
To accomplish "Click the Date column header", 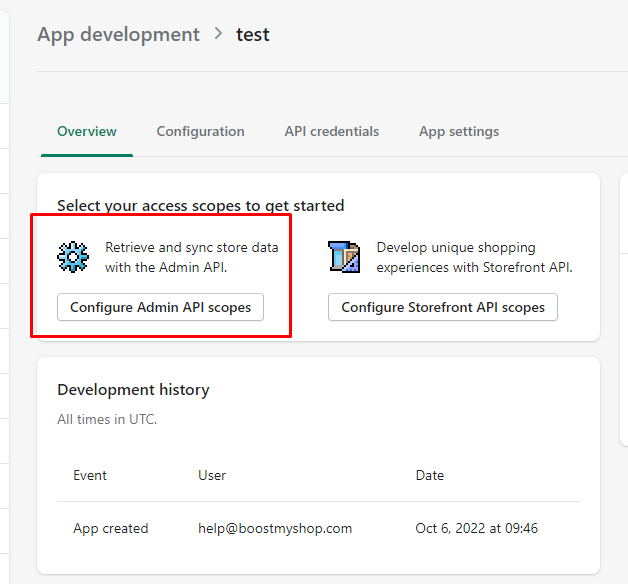I will tap(430, 475).
